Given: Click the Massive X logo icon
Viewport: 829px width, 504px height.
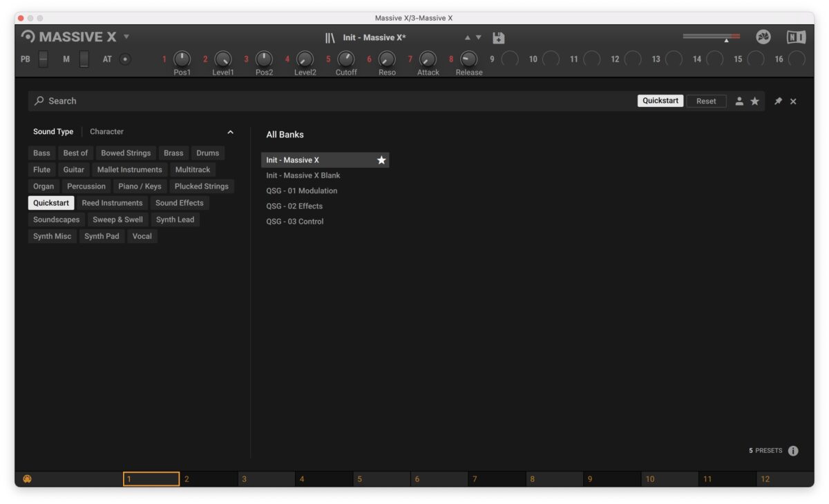Looking at the screenshot, I should tap(28, 37).
